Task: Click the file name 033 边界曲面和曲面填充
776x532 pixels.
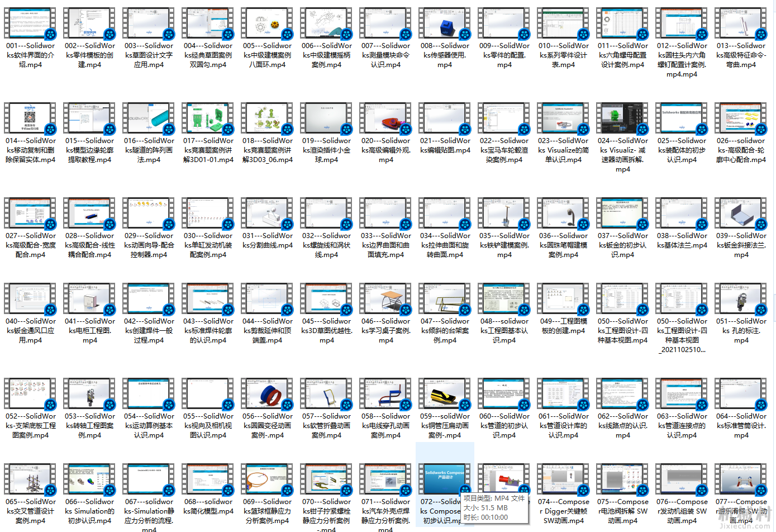Action: [385, 245]
